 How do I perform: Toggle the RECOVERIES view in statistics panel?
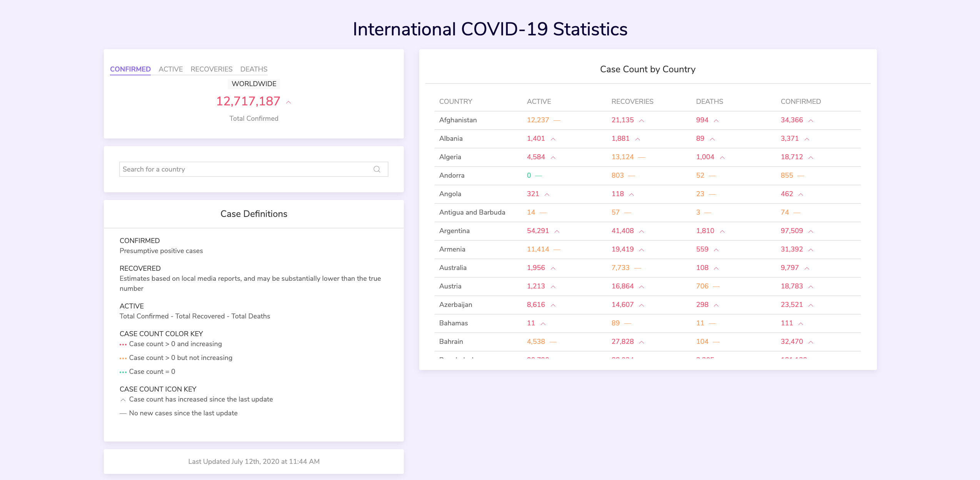(x=211, y=69)
